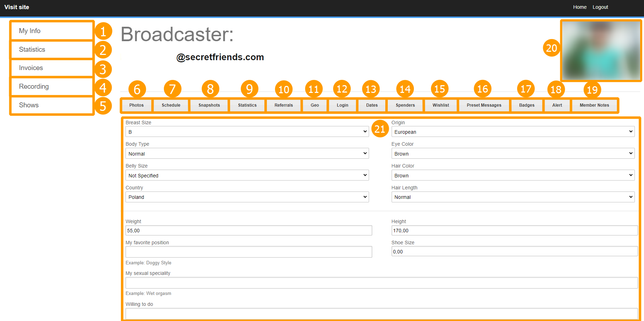The height and width of the screenshot is (321, 644).
Task: Select the Snapshots tab
Action: click(x=209, y=105)
